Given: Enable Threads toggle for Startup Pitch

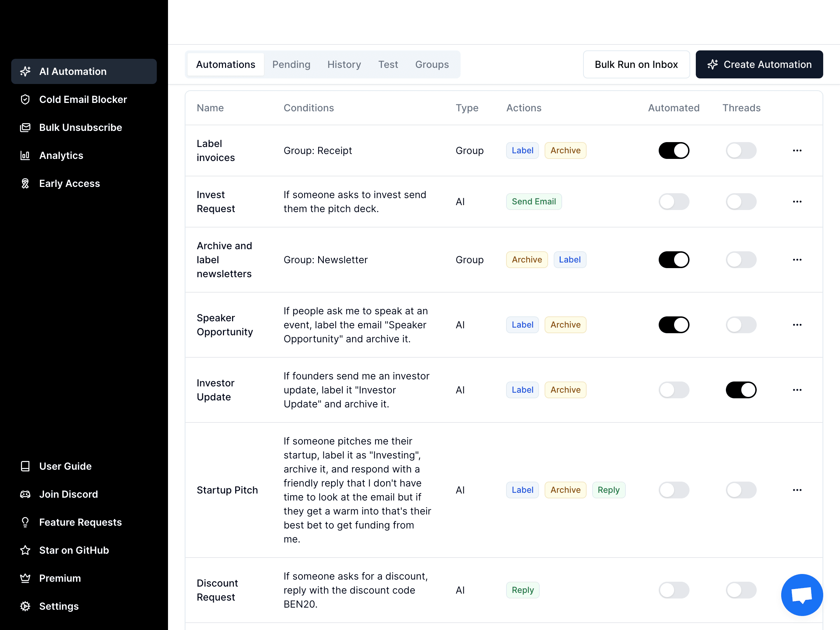Looking at the screenshot, I should tap(741, 490).
